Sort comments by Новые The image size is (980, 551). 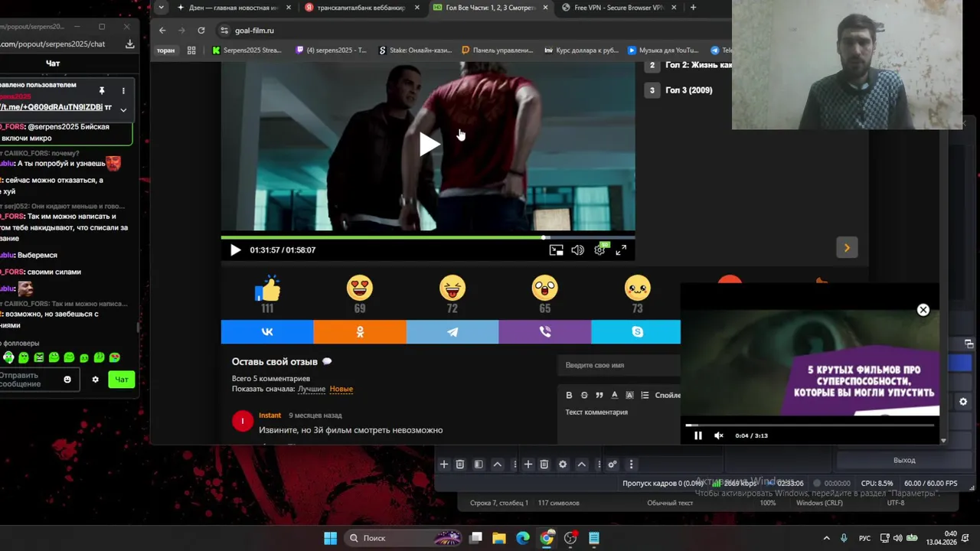341,389
